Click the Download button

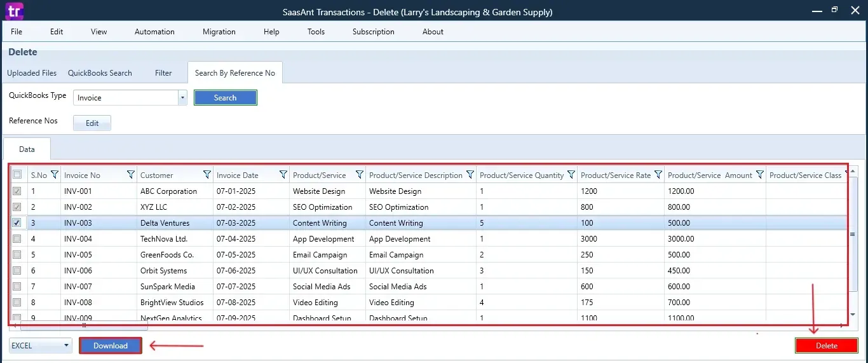pyautogui.click(x=111, y=346)
